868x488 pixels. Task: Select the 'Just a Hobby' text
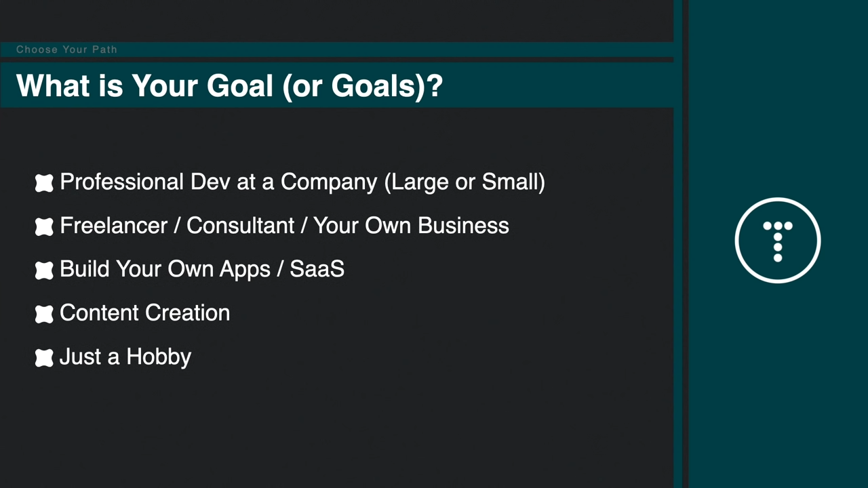(x=125, y=357)
